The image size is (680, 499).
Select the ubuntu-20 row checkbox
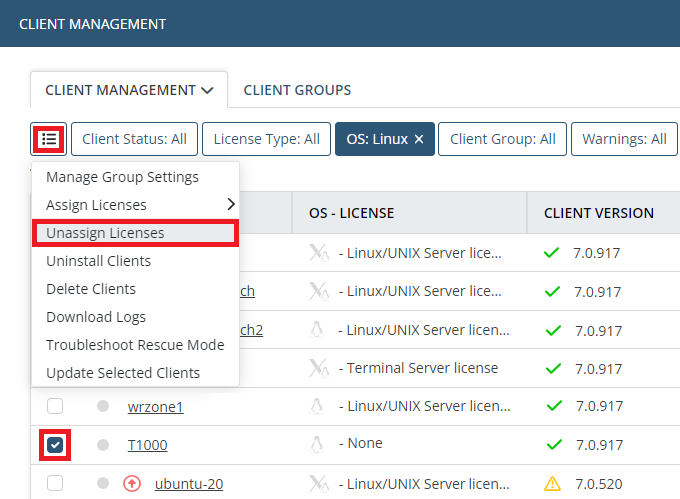[x=55, y=484]
